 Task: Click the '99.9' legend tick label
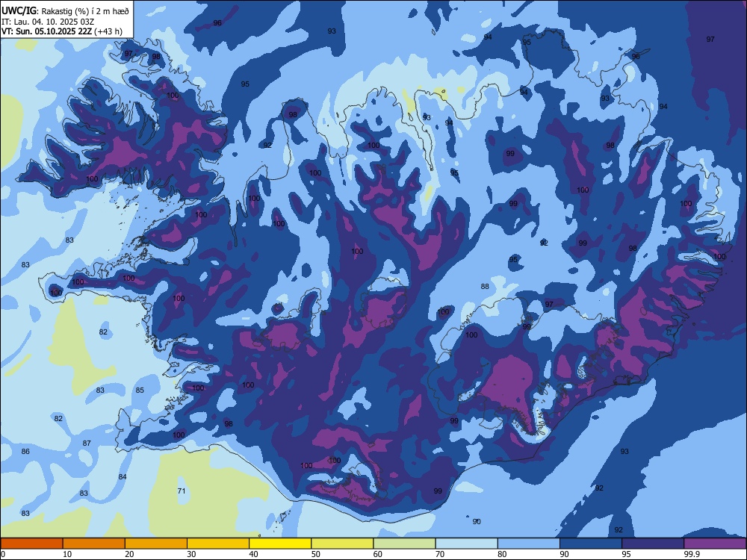[691, 554]
